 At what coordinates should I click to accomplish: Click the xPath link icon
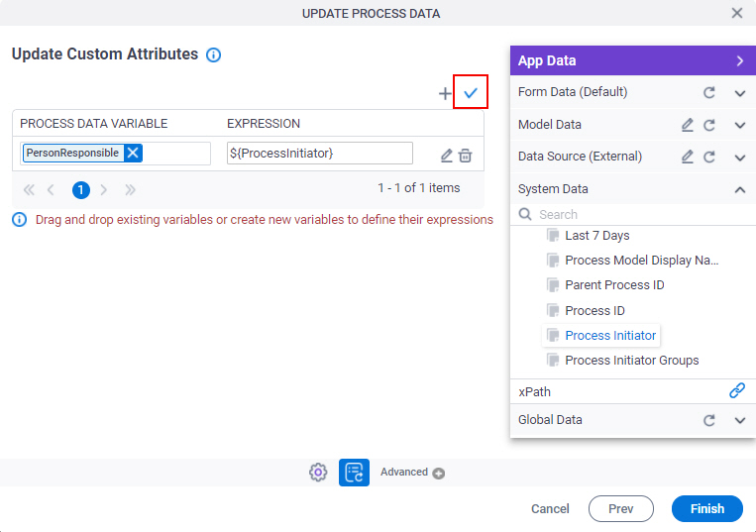(x=737, y=390)
